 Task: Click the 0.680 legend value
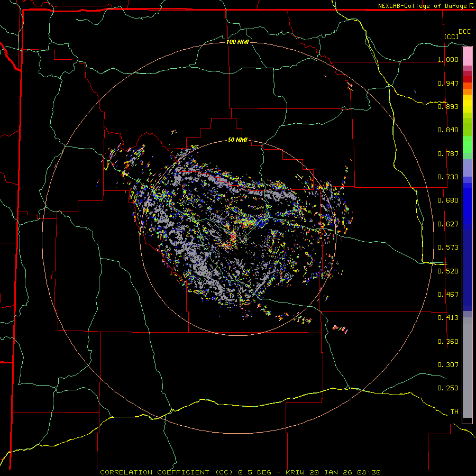(448, 200)
